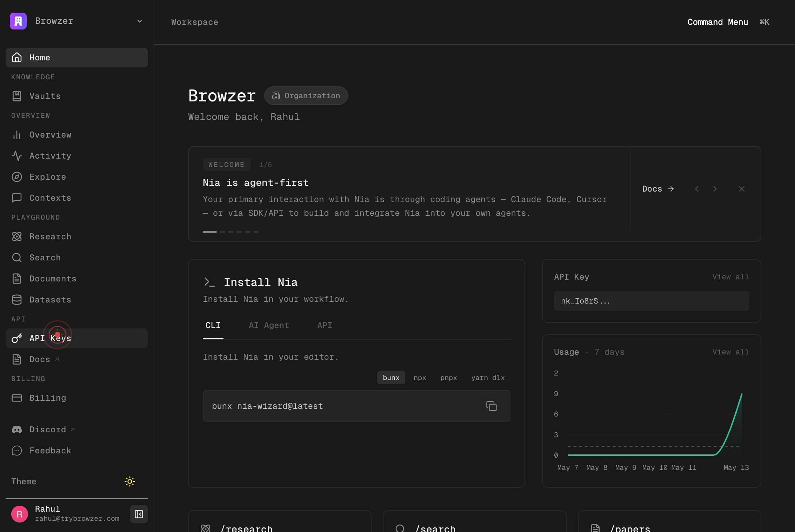Screen dimensions: 795x532
Task: Click the purple Browzer workspace logo
Action: pyautogui.click(x=18, y=21)
